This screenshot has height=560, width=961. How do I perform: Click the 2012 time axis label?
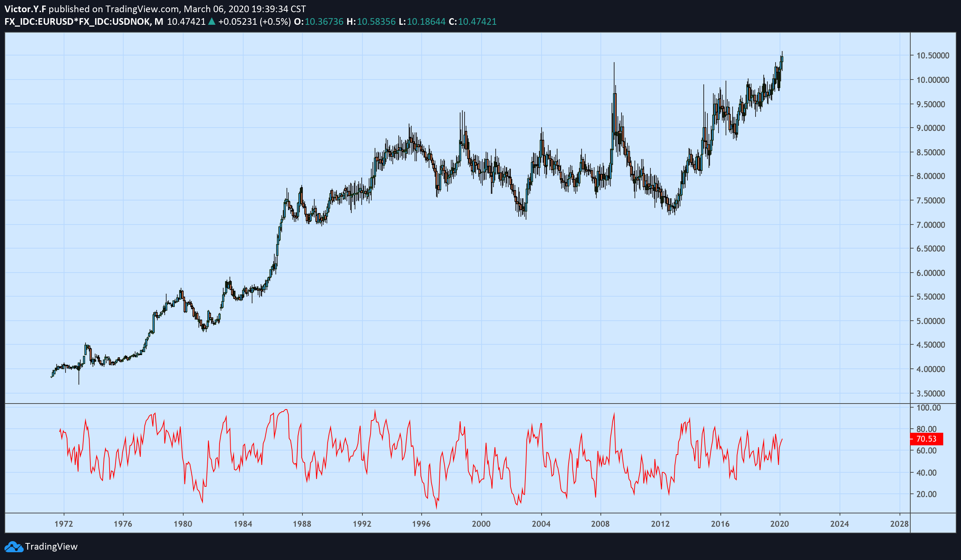660,524
